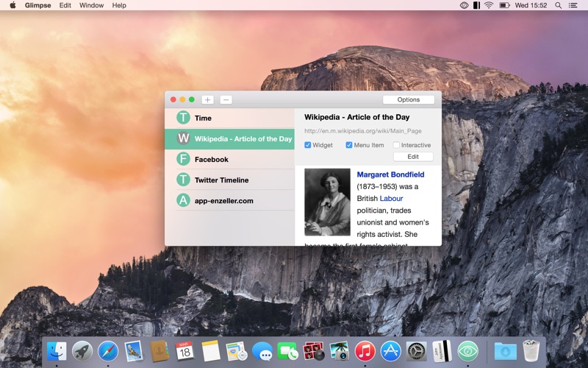This screenshot has height=368, width=588.
Task: Select the Twitter Timeline entry
Action: point(229,180)
